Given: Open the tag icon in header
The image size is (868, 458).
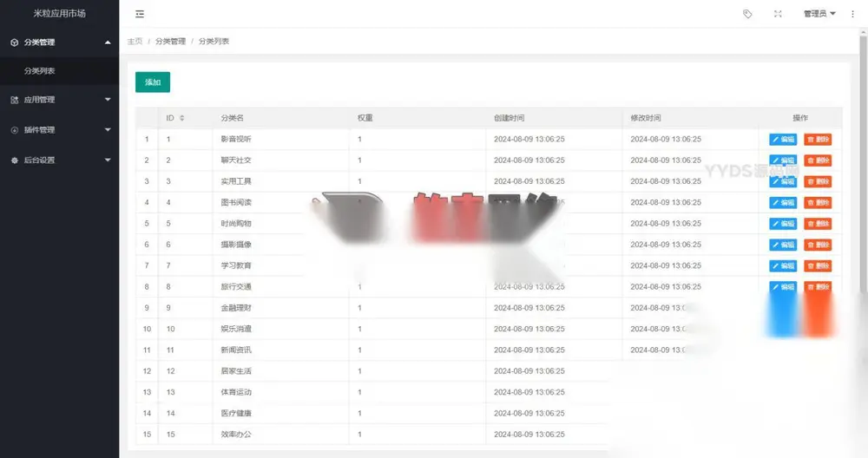Looking at the screenshot, I should (747, 14).
